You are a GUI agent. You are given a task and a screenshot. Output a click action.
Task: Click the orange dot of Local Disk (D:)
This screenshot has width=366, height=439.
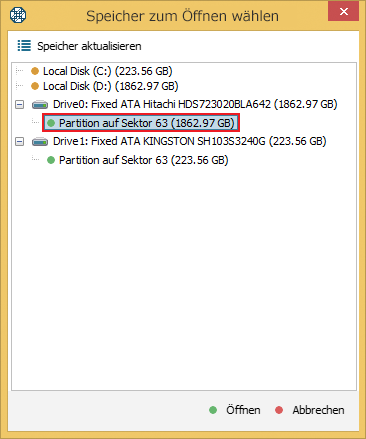click(x=35, y=86)
